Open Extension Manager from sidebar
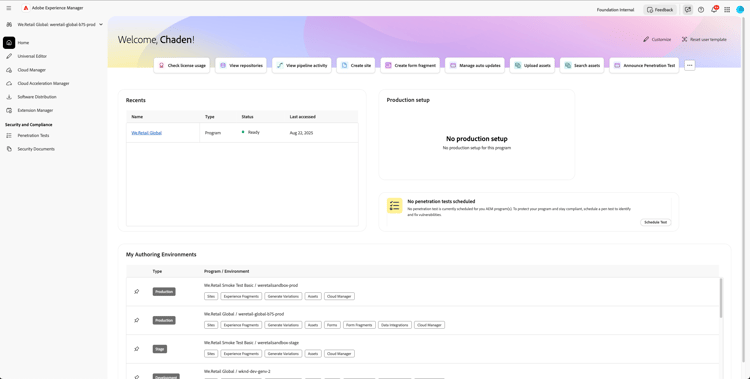 point(35,111)
